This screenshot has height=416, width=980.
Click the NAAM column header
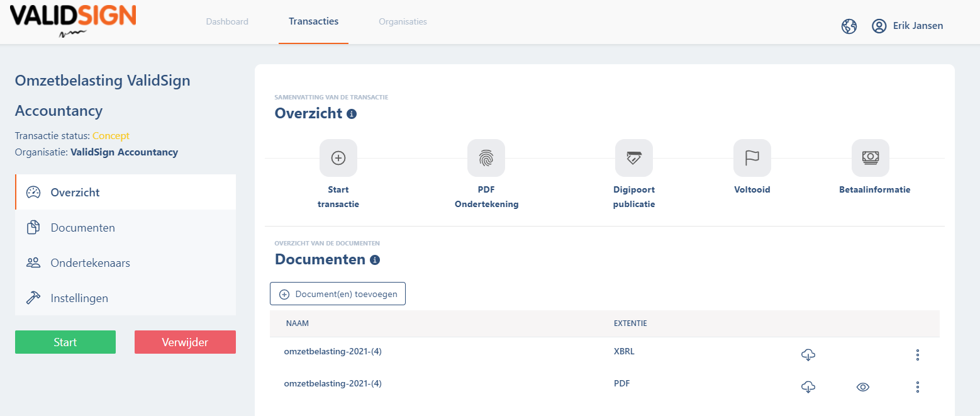297,323
